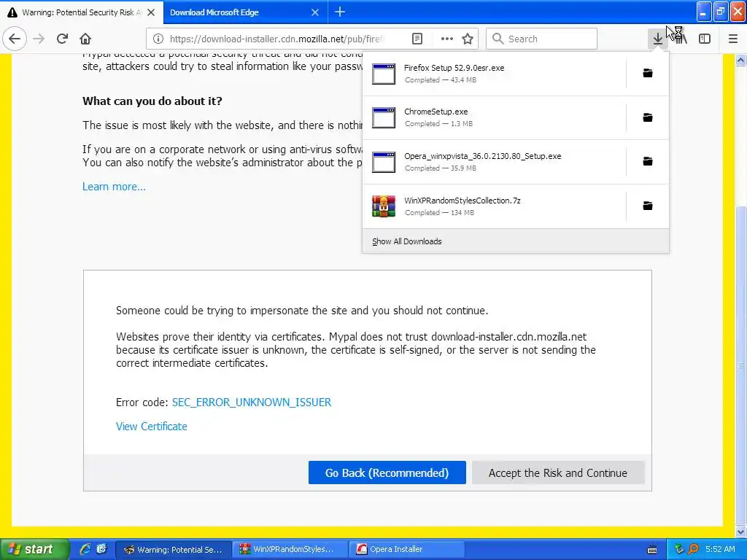Screen dimensions: 747x560
Task: Switch to Download Microsoft Edge tab
Action: point(245,12)
